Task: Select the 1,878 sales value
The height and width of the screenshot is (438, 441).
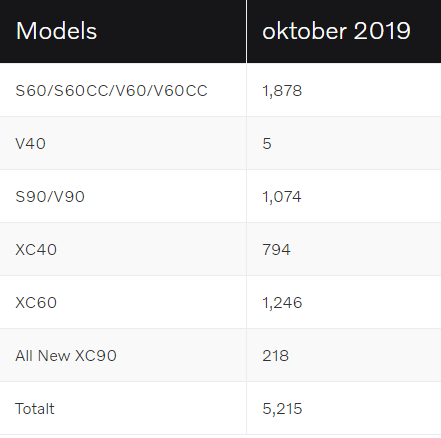Action: (x=282, y=91)
